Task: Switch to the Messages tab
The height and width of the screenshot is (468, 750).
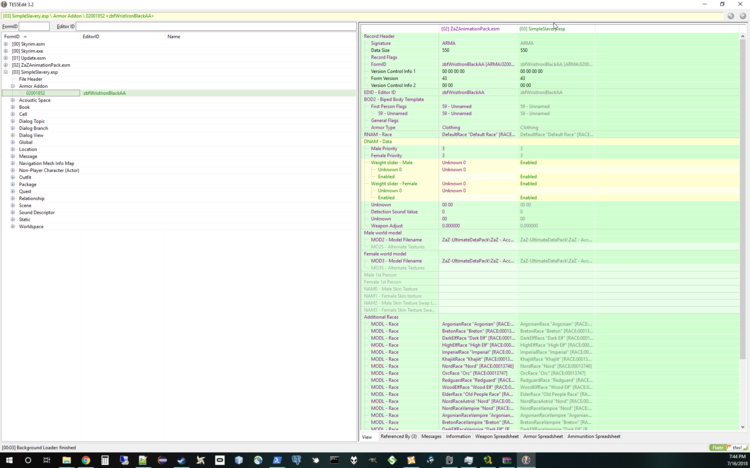Action: pyautogui.click(x=431, y=436)
